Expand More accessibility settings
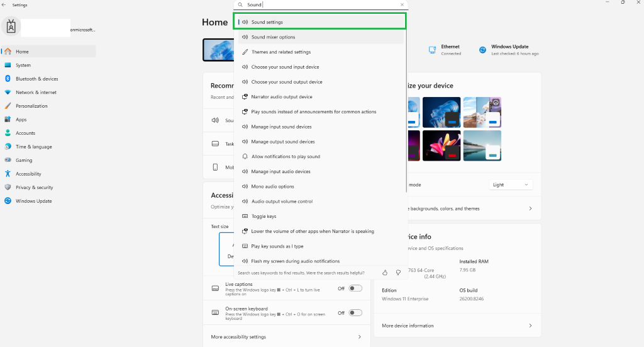Viewport: 644px width, 347px height. (x=286, y=337)
